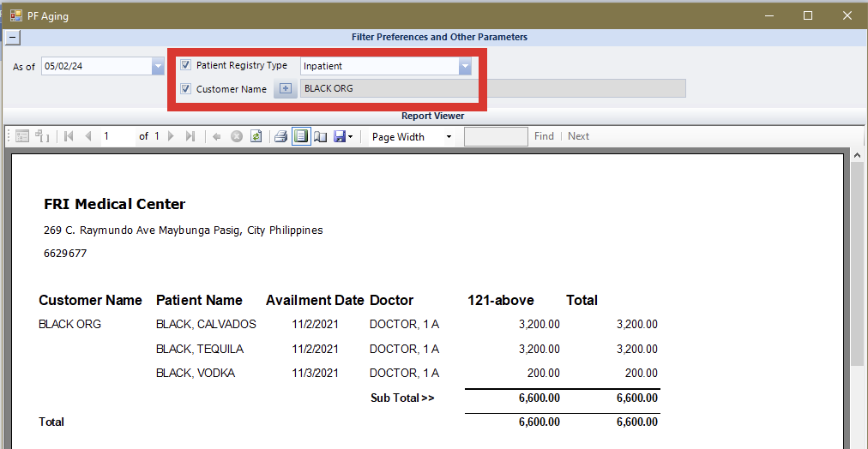Click Find in the report toolbar

544,136
